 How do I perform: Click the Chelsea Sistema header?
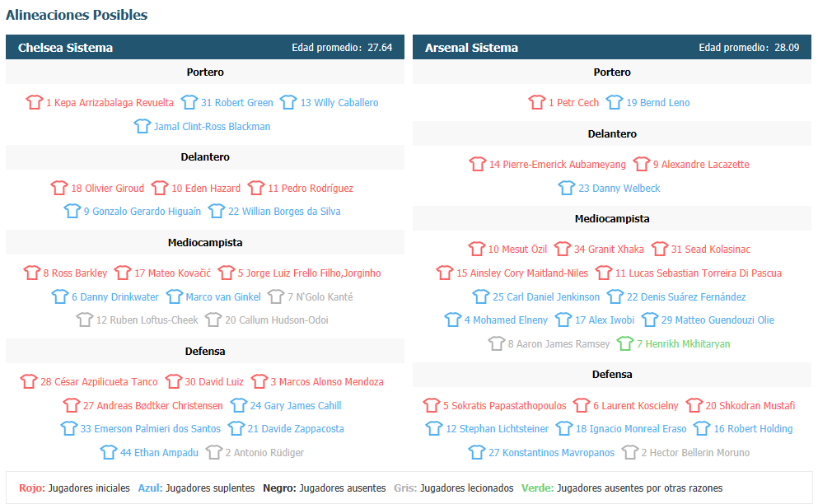click(65, 48)
